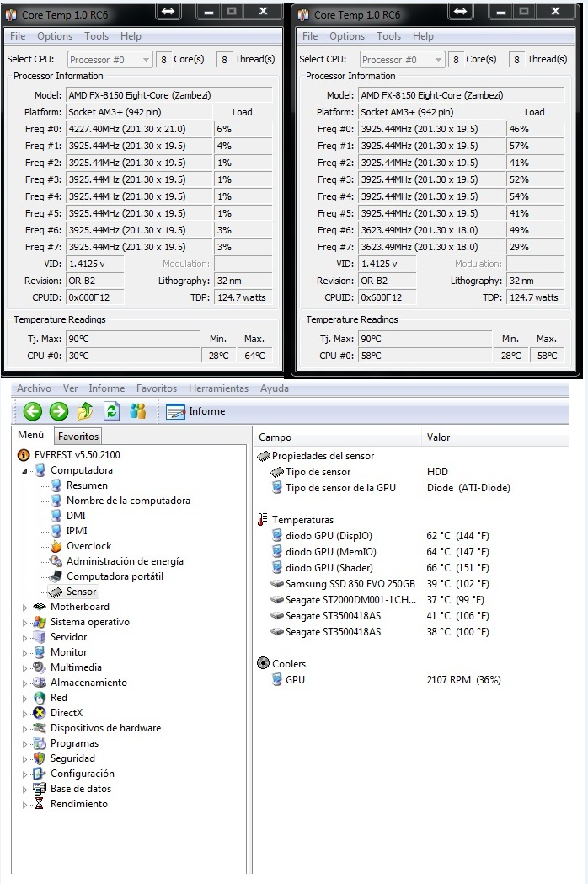588x884 pixels.
Task: Select Nombre de la computadora item
Action: click(x=128, y=501)
